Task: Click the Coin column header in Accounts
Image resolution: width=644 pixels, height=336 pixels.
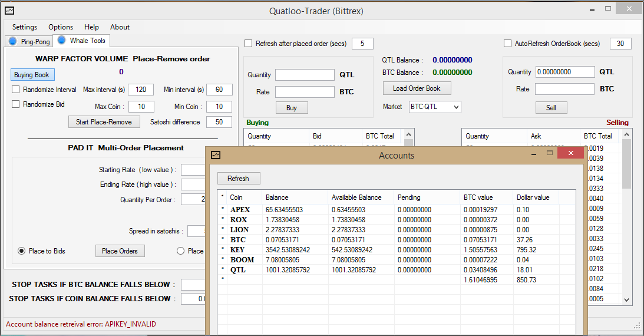Action: point(244,197)
